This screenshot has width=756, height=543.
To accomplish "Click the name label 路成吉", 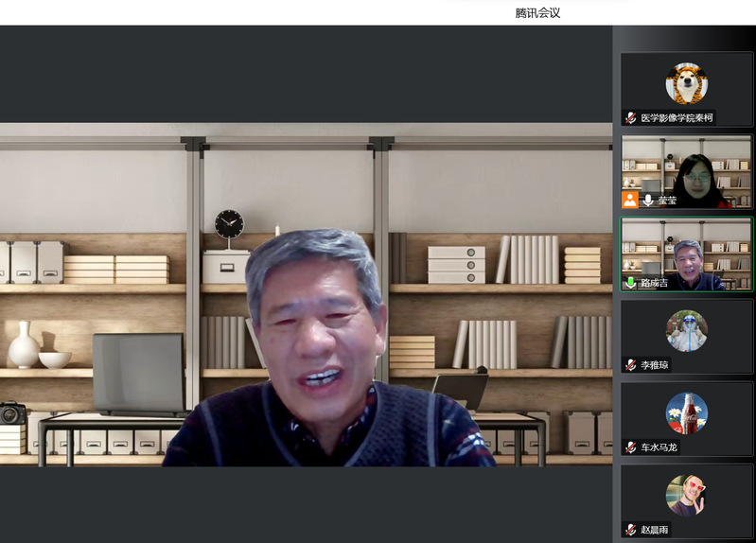I will (x=655, y=283).
